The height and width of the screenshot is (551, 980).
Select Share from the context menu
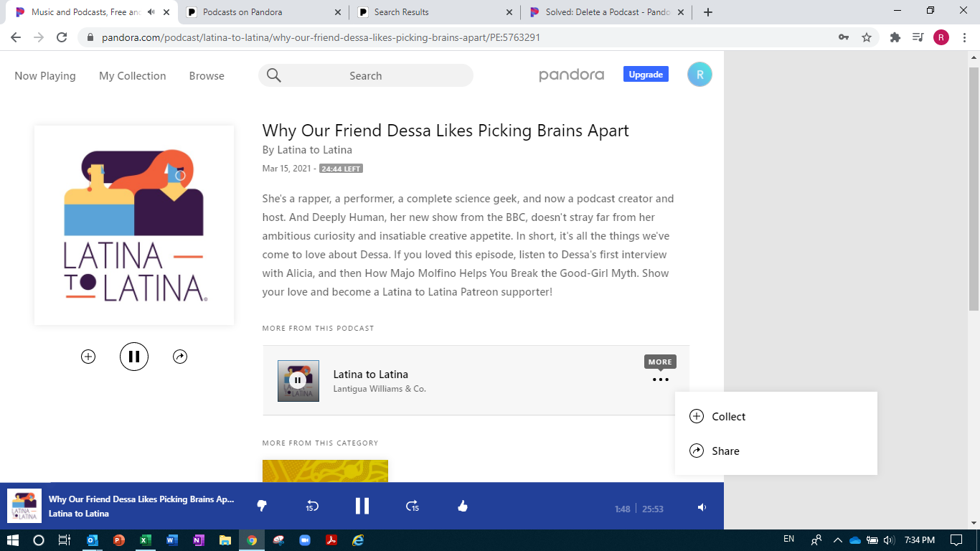[725, 451]
